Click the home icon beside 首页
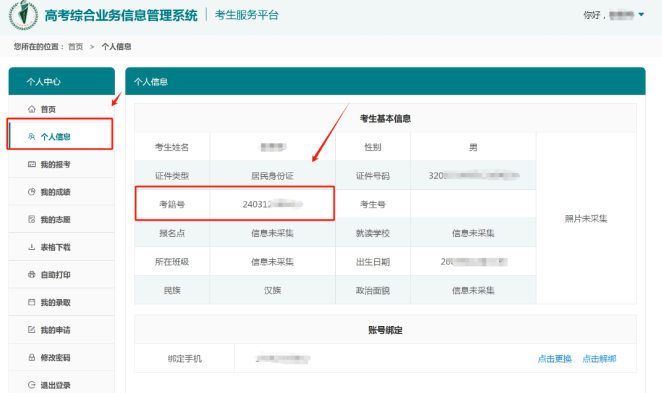The width and height of the screenshot is (662, 393). [32, 109]
